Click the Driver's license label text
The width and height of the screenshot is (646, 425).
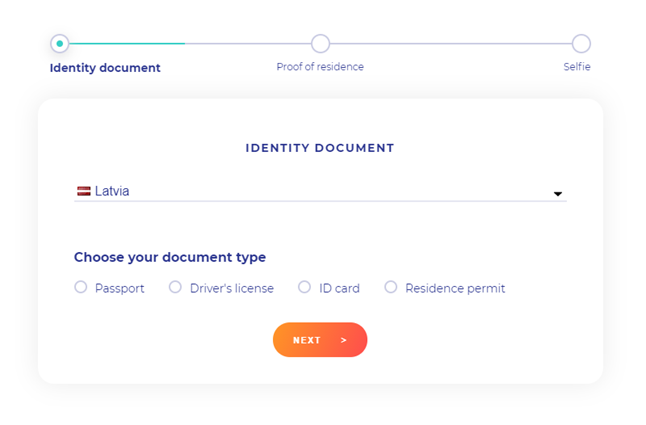click(x=232, y=288)
